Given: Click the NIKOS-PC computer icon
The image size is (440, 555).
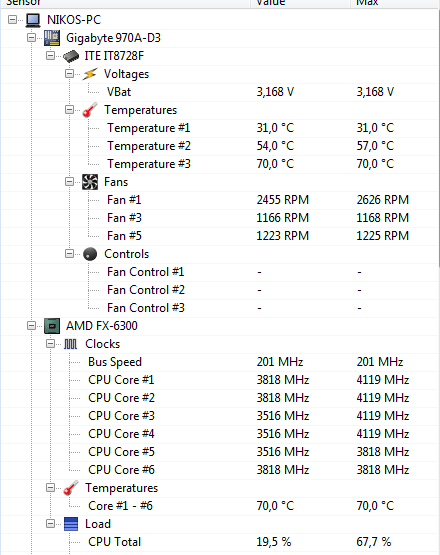Looking at the screenshot, I should (x=33, y=20).
